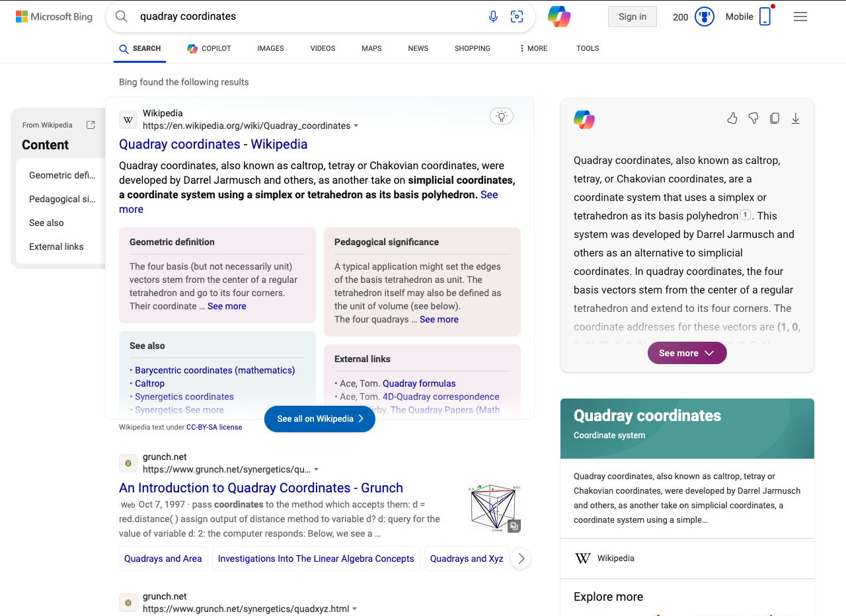Show next sitelinks with the right arrow
Screen dimensions: 846x616
click(521, 558)
